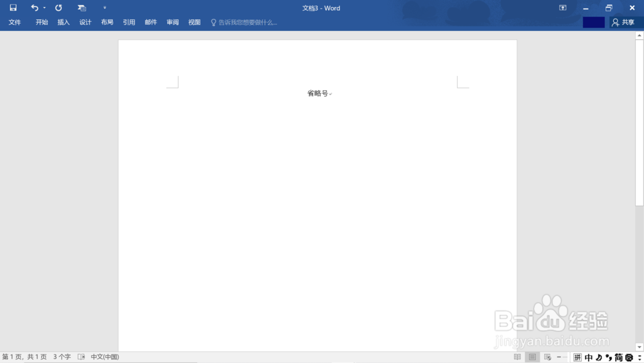Click the vertical scrollbar down arrow
This screenshot has width=644, height=363.
pyautogui.click(x=639, y=348)
